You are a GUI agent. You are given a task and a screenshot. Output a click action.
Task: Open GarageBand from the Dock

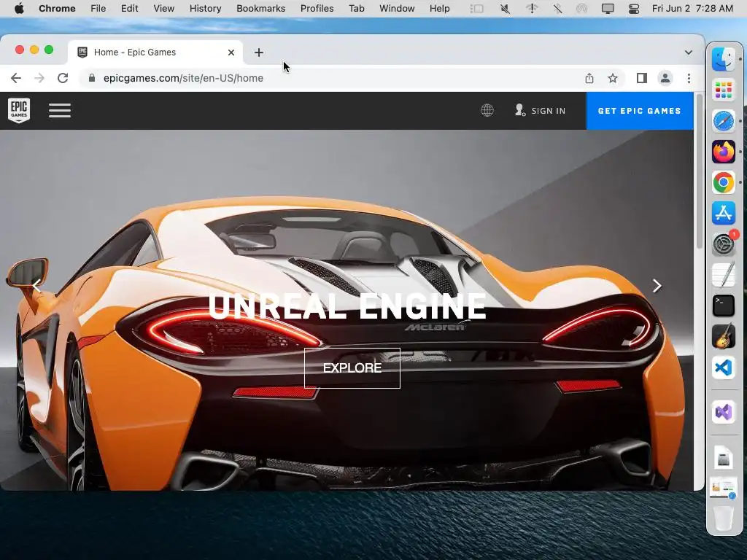click(x=723, y=337)
